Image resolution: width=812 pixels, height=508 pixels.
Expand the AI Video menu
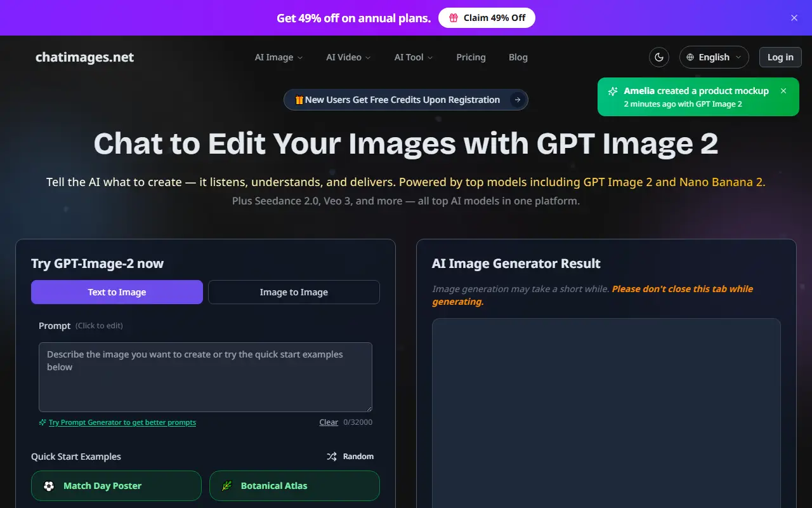(349, 57)
